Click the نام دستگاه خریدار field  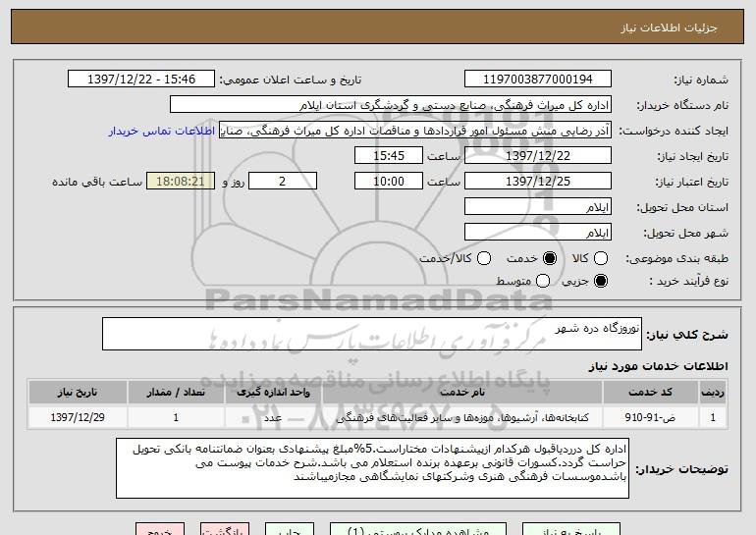coord(391,105)
